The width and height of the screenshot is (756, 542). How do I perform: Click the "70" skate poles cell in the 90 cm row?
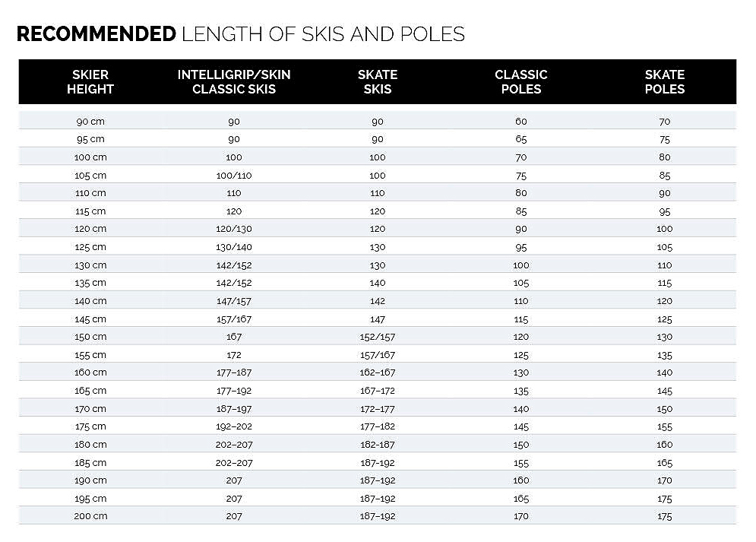(x=665, y=122)
